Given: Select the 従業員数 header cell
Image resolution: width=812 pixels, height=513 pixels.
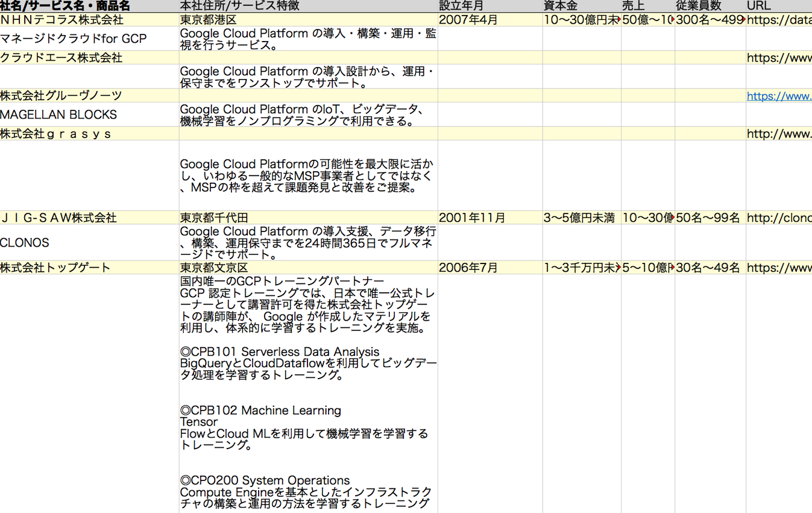Looking at the screenshot, I should [710, 6].
